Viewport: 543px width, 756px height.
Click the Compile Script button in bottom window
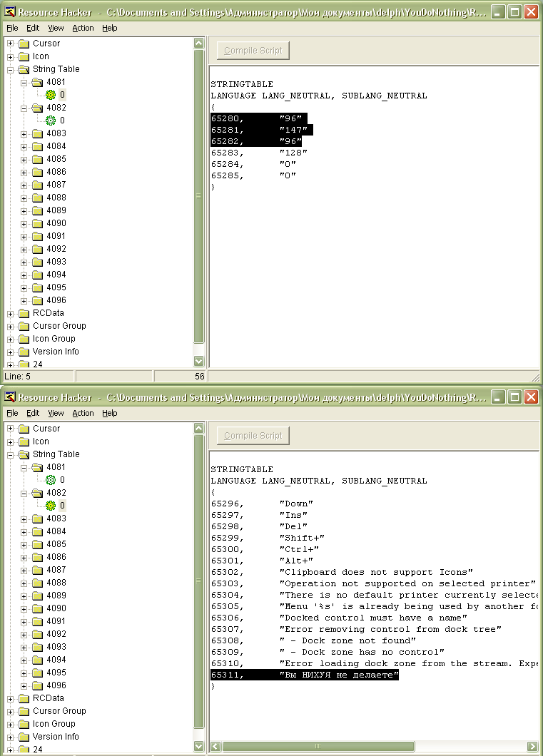253,435
